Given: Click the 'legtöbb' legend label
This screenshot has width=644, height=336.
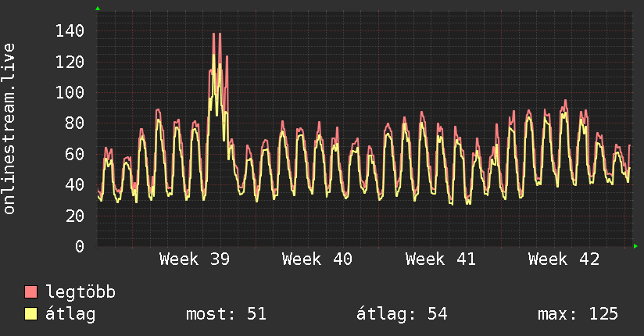Looking at the screenshot, I should [x=80, y=291].
